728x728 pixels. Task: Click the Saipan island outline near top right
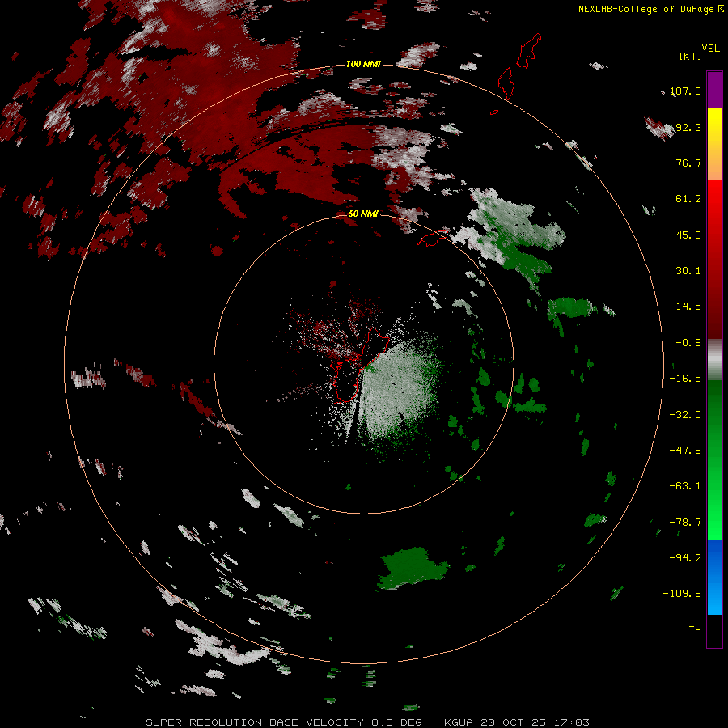[x=529, y=51]
